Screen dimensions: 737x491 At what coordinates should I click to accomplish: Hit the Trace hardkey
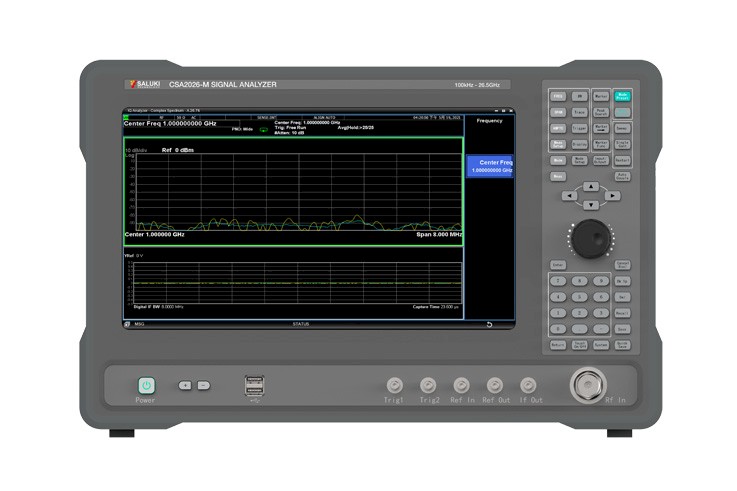point(580,112)
